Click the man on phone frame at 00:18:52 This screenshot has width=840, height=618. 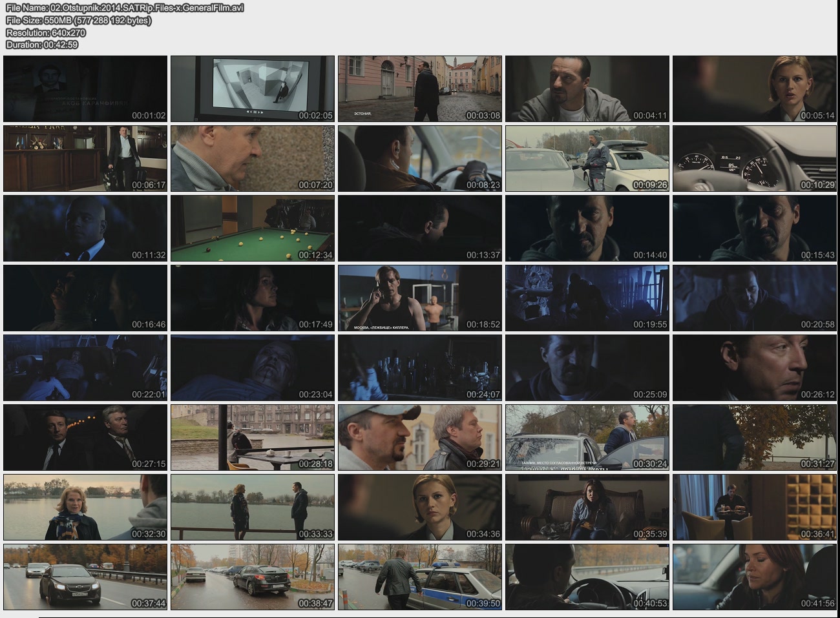pyautogui.click(x=419, y=298)
